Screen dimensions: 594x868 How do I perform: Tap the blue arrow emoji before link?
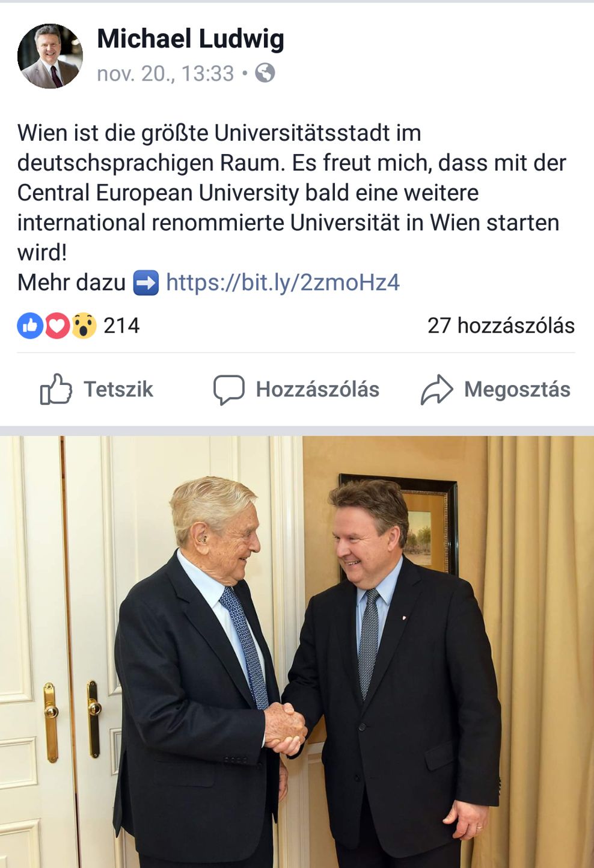click(145, 282)
